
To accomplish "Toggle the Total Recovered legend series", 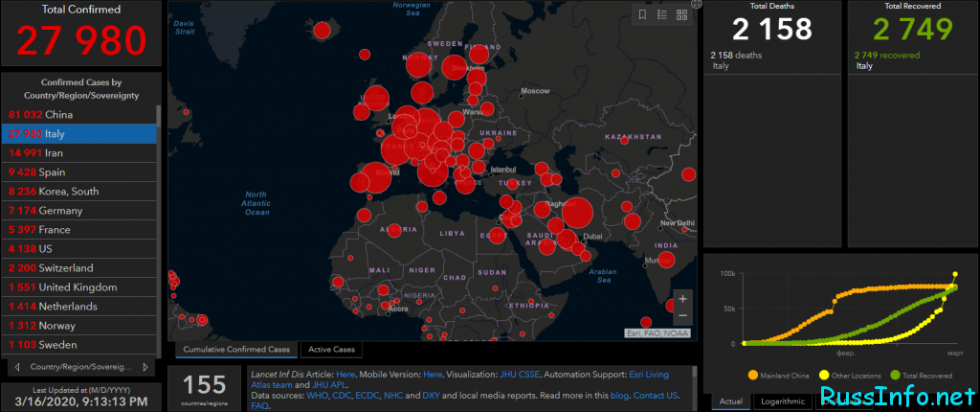I will [x=922, y=376].
